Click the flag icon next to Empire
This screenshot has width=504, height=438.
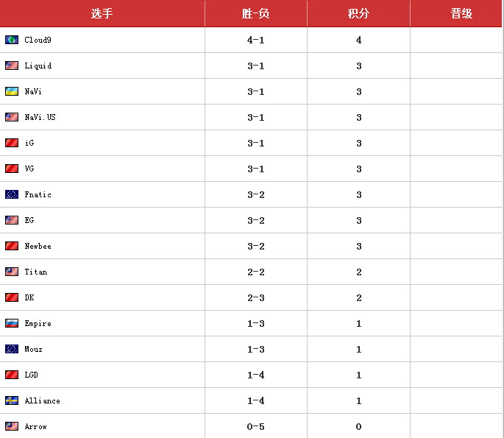[x=12, y=323]
